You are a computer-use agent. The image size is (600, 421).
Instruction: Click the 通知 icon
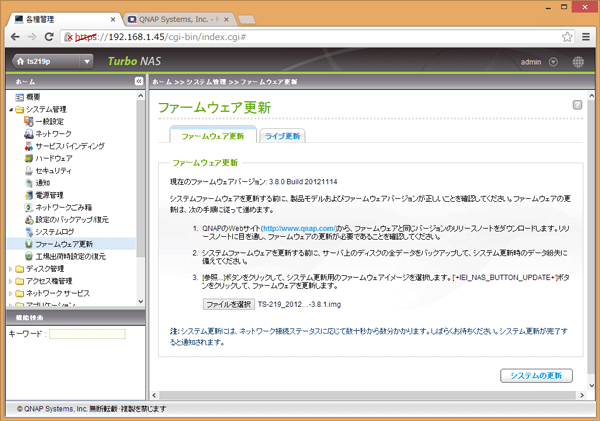click(x=29, y=183)
